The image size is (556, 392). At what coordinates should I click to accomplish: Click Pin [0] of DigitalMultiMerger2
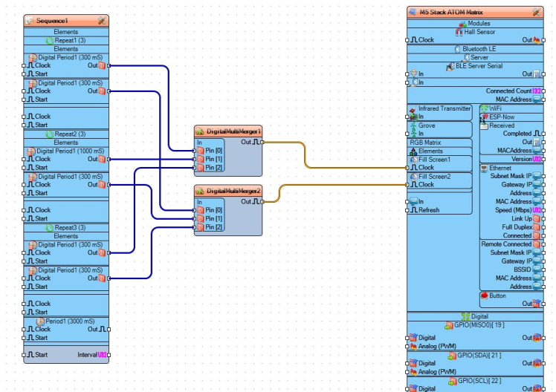tap(198, 211)
